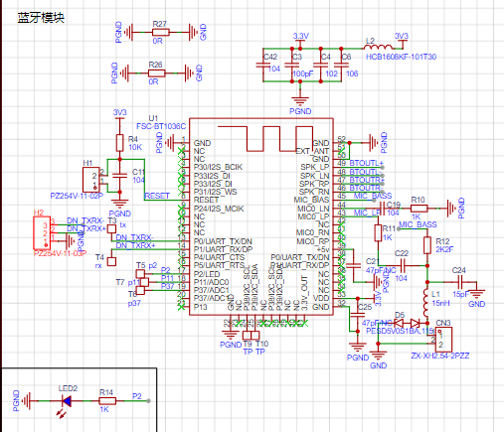Click the CN3 connector symbol

pyautogui.click(x=443, y=340)
